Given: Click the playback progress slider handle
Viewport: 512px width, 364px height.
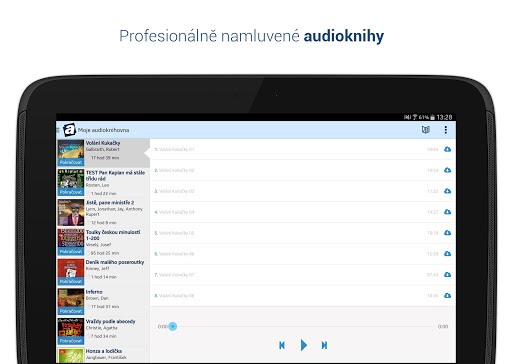Looking at the screenshot, I should pos(173,326).
